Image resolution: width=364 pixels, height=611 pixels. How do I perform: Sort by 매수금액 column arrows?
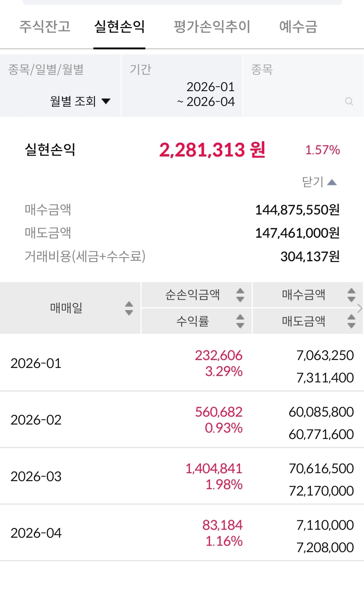351,295
